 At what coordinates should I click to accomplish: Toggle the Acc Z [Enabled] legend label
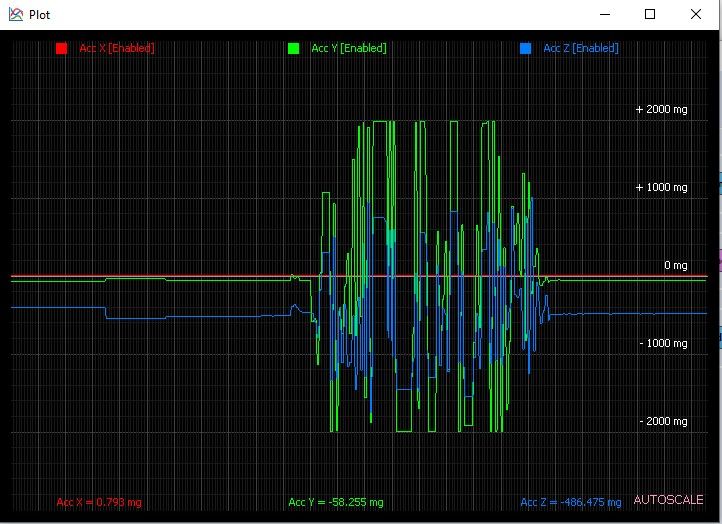[581, 48]
